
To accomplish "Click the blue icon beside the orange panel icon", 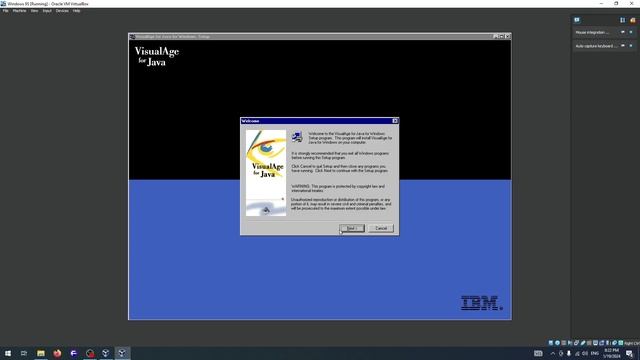I will pyautogui.click(x=622, y=20).
